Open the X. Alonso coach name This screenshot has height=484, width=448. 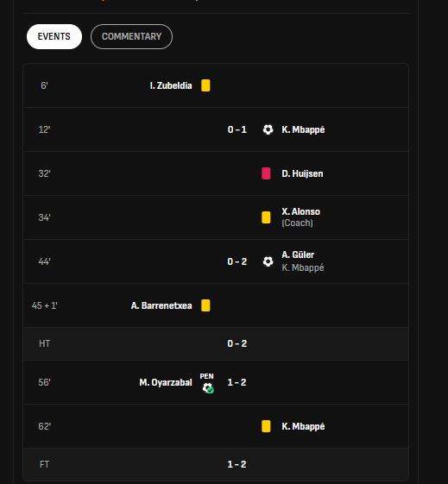point(300,211)
